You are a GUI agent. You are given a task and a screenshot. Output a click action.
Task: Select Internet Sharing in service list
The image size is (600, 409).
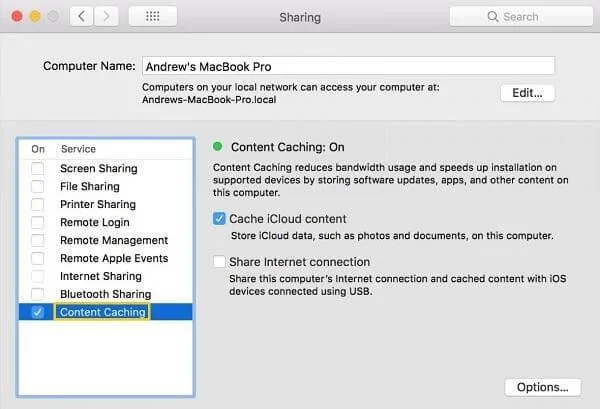[x=100, y=277]
